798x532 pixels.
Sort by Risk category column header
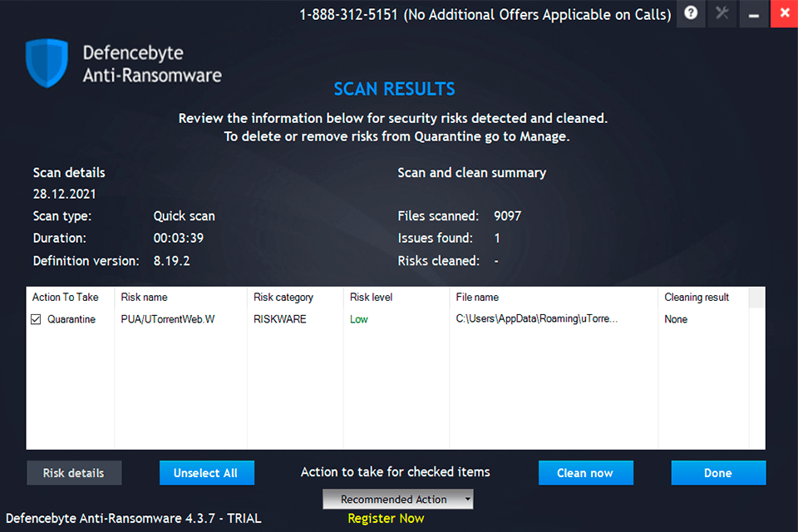click(295, 298)
